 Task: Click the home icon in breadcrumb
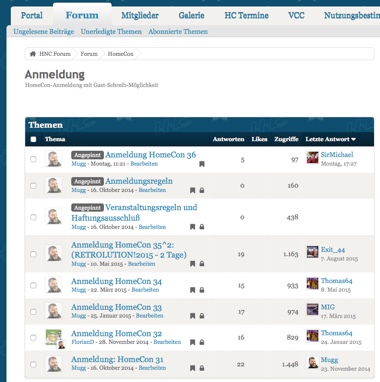(x=33, y=54)
